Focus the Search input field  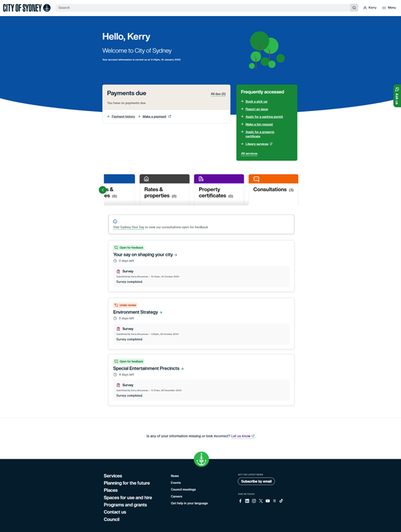pyautogui.click(x=200, y=8)
